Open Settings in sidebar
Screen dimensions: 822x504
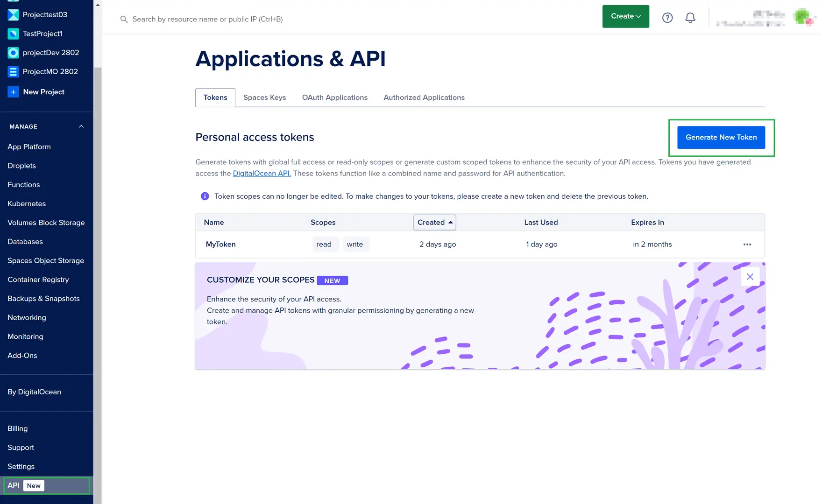click(21, 467)
